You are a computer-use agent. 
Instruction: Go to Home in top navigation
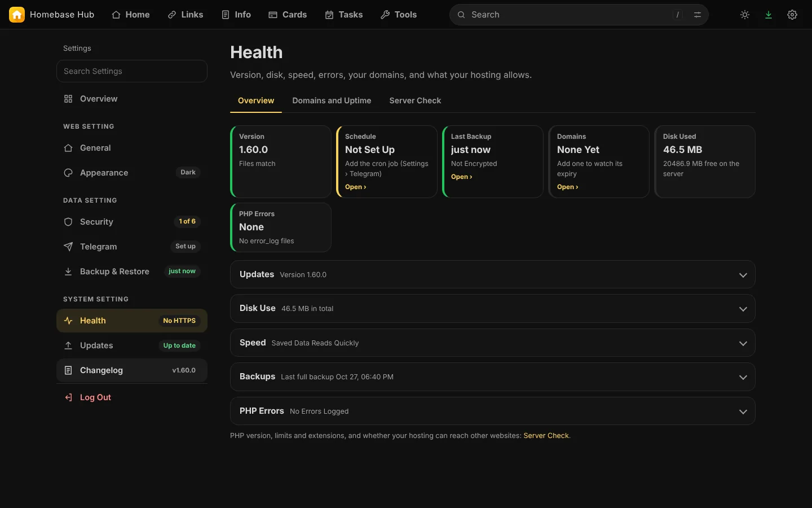point(131,15)
